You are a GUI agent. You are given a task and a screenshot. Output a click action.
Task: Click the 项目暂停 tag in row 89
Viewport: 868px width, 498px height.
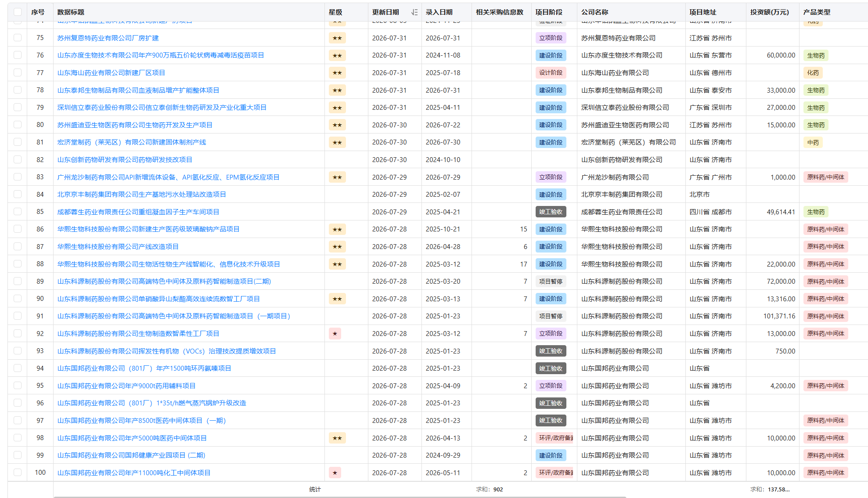point(551,281)
